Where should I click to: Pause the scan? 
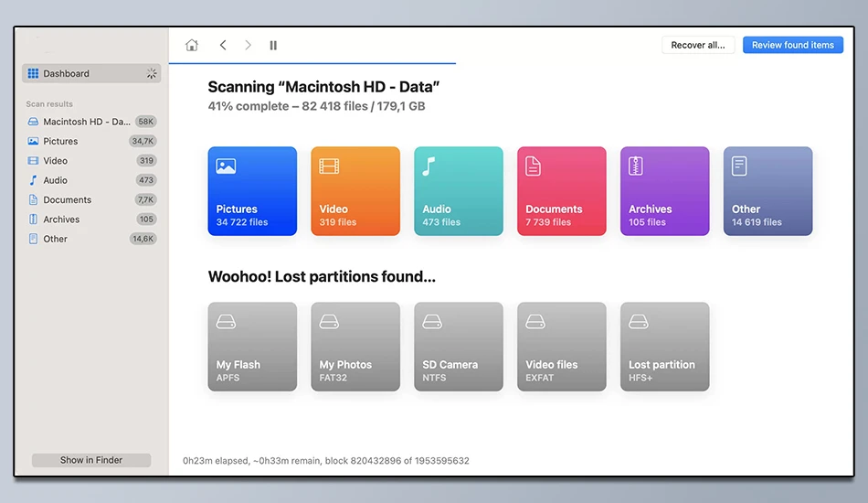pyautogui.click(x=273, y=46)
